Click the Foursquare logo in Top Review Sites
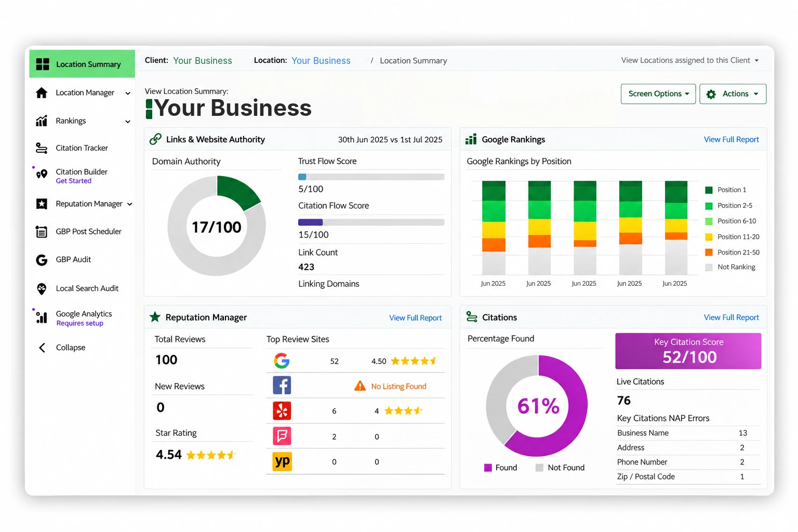Screen dimensions: 798x532 (282, 436)
